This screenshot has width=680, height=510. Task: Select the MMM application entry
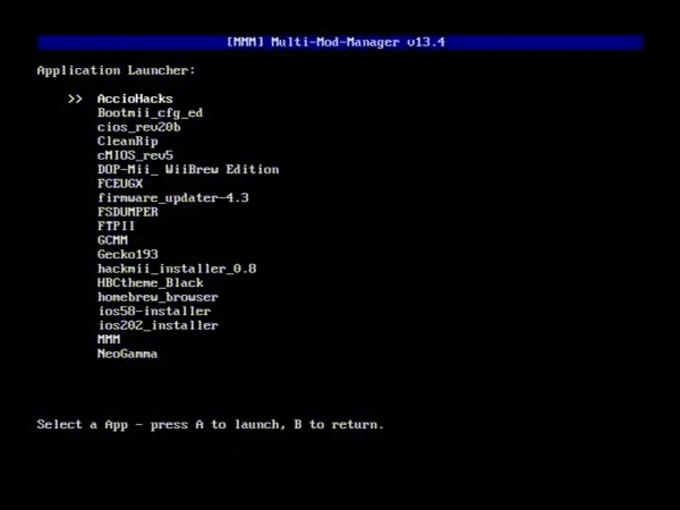tap(108, 340)
